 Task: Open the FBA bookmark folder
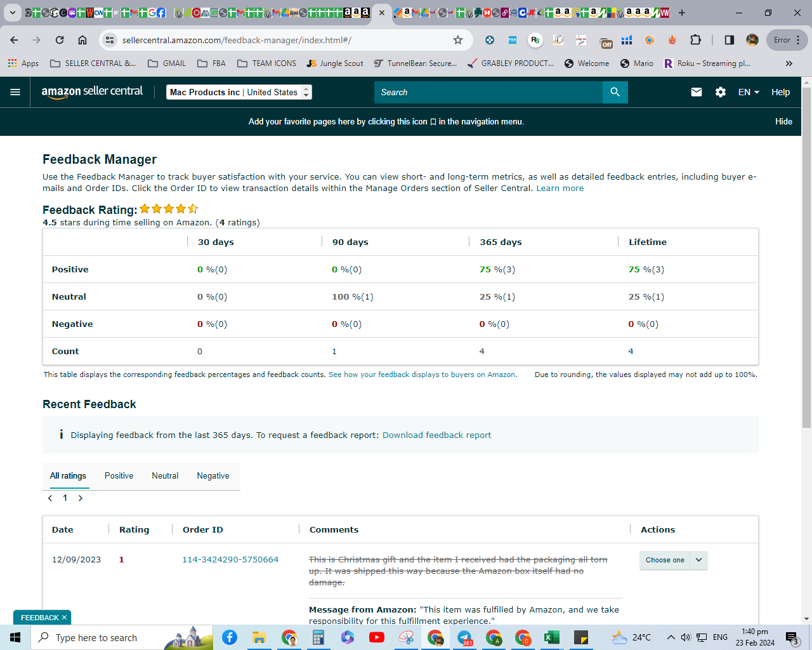point(211,63)
